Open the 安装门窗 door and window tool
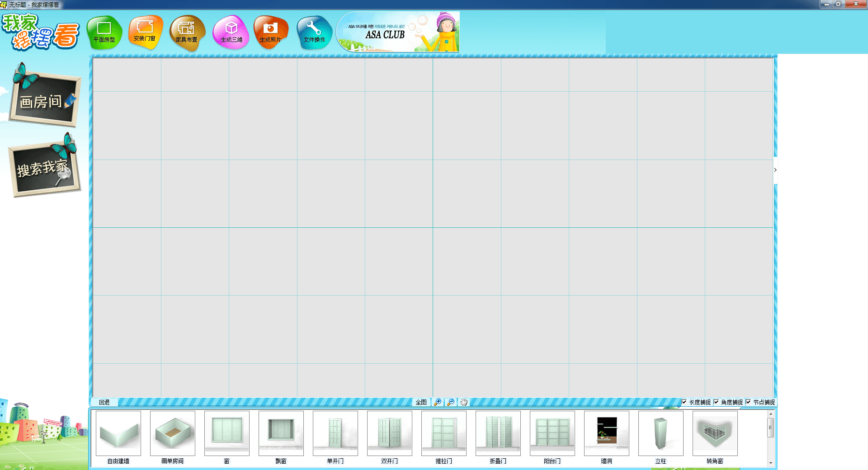The image size is (868, 470). pos(145,32)
